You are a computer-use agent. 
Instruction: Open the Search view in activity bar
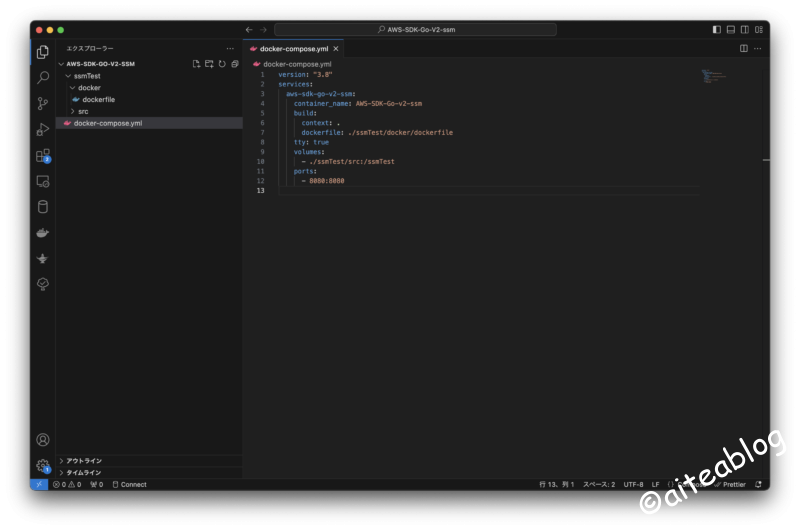click(x=43, y=77)
